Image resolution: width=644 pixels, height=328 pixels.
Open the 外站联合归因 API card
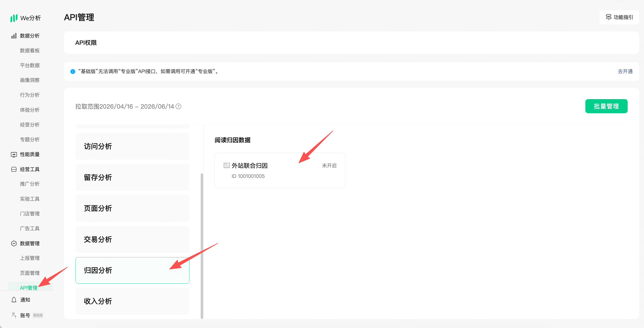coord(280,170)
